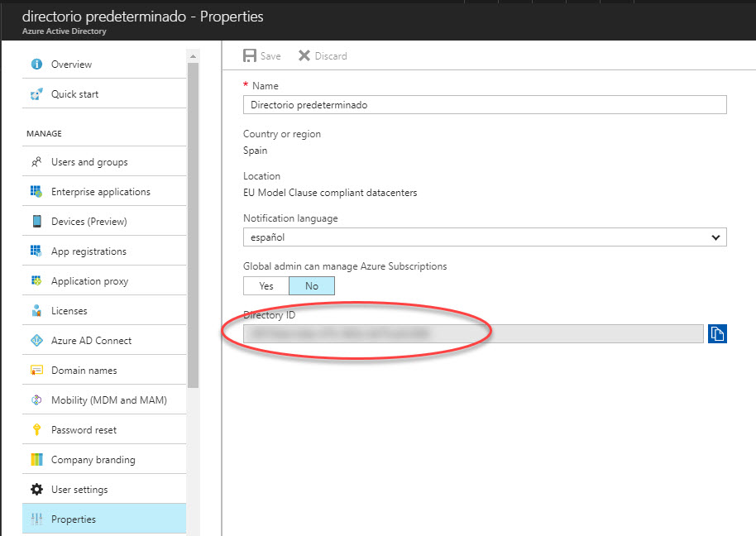
Task: Click the Application proxy icon
Action: pos(36,280)
